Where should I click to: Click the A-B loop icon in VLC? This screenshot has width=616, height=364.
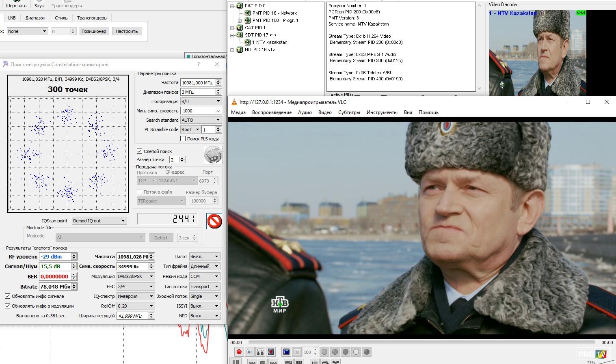(260, 352)
